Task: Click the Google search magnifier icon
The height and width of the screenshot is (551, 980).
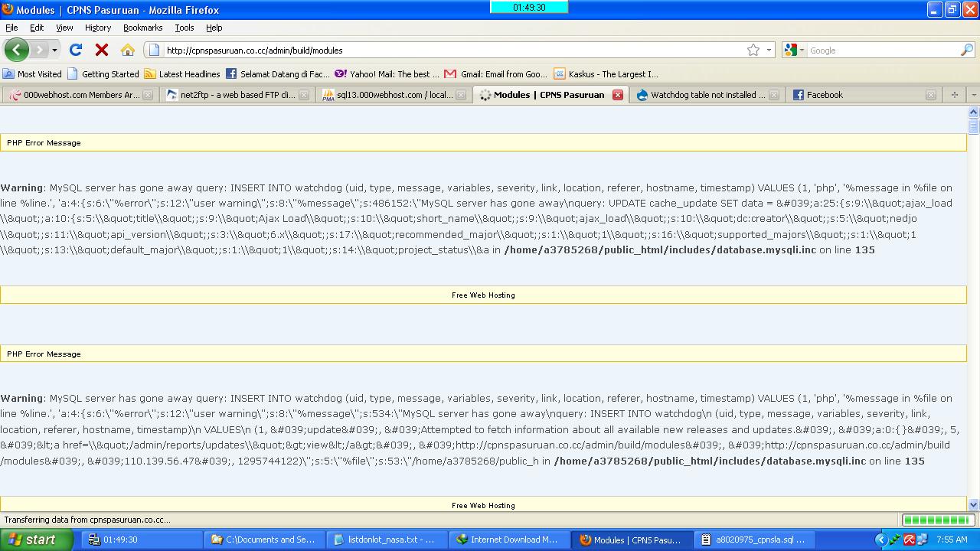Action: click(x=966, y=50)
